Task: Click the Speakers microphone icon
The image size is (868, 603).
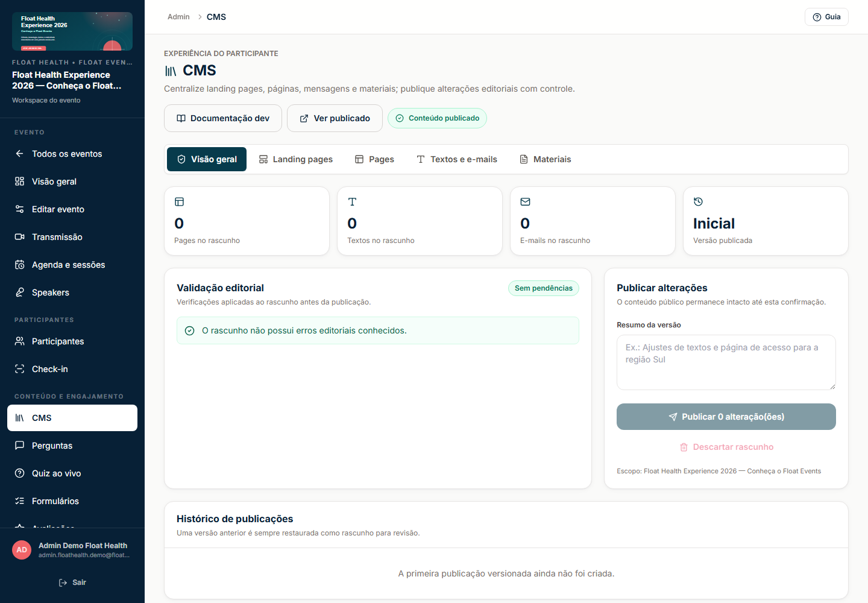Action: (x=19, y=292)
